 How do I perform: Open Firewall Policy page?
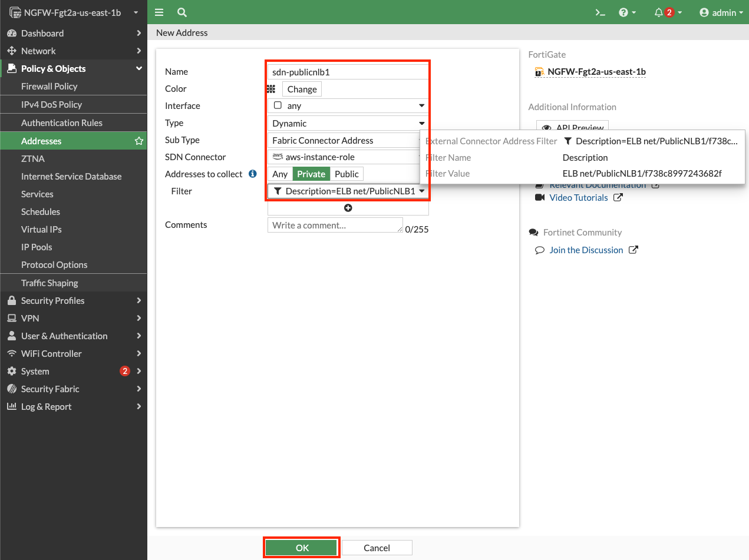pos(50,86)
